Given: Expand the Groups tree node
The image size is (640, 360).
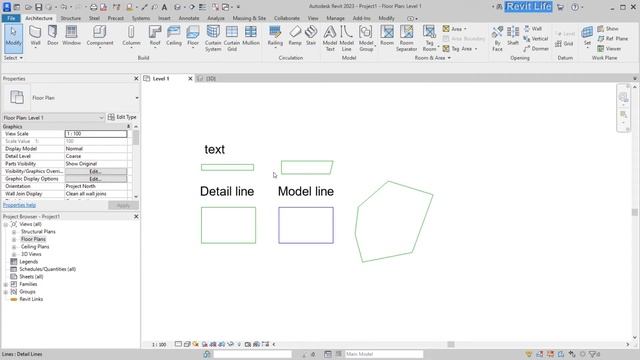Looking at the screenshot, I should pos(6,292).
